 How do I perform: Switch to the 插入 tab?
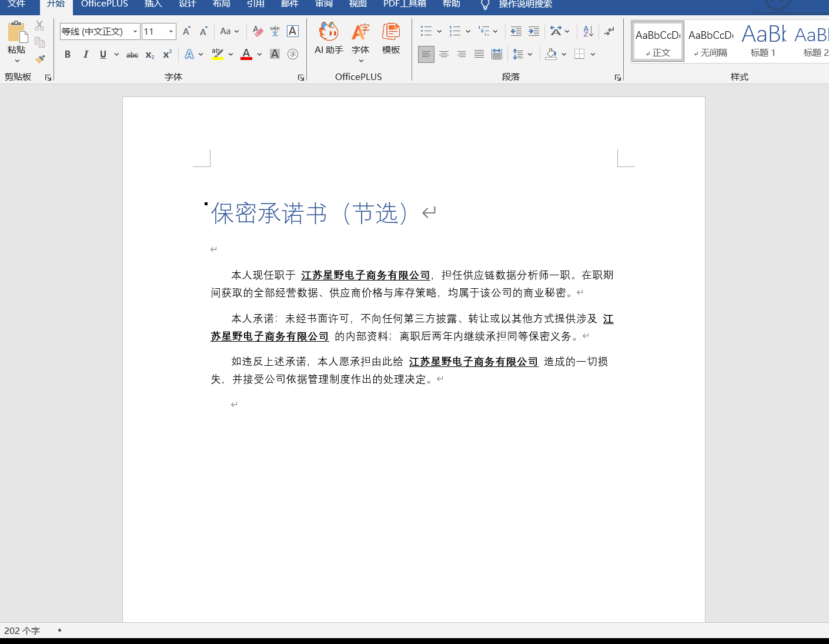click(x=153, y=5)
